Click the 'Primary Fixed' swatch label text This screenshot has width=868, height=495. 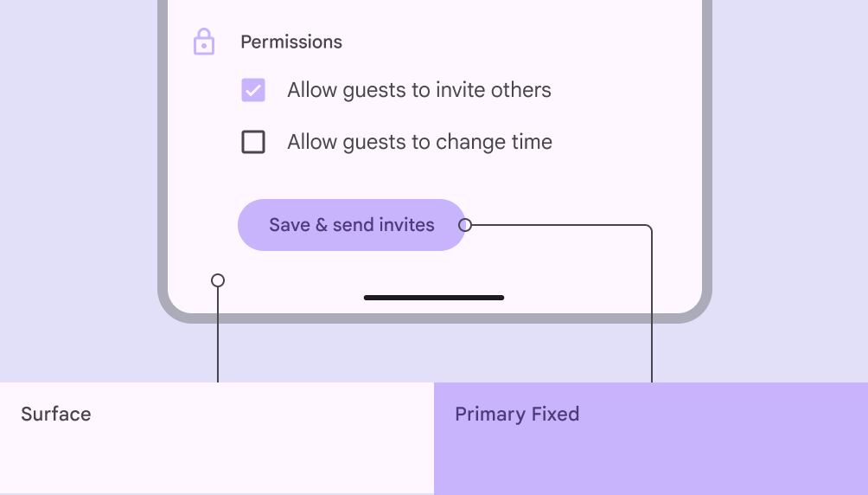point(517,414)
